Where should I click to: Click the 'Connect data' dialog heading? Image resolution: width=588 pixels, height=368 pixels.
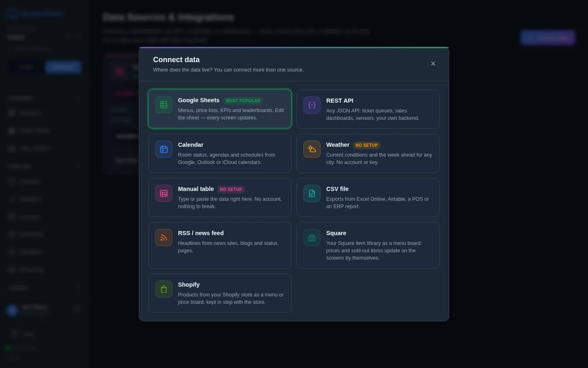[176, 60]
